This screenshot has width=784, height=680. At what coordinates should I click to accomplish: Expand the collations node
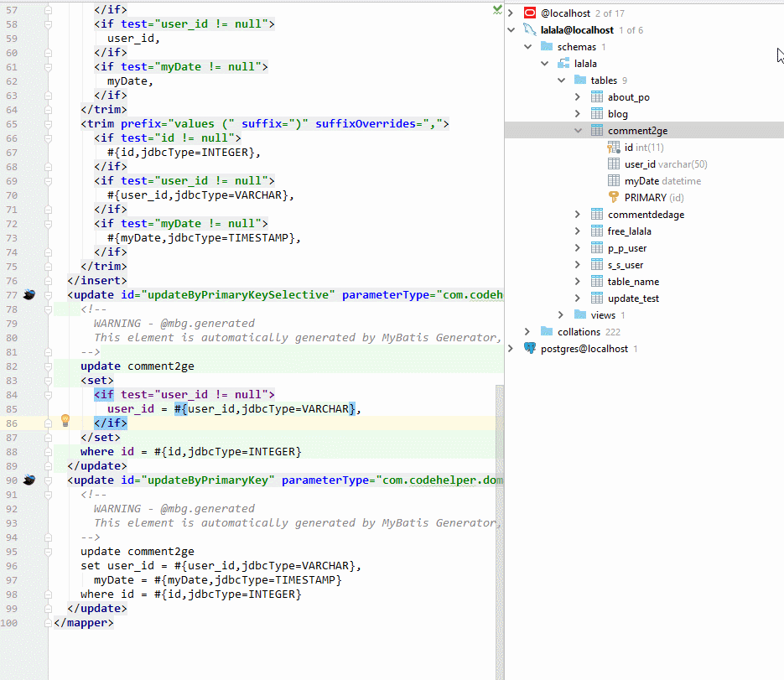click(x=527, y=331)
